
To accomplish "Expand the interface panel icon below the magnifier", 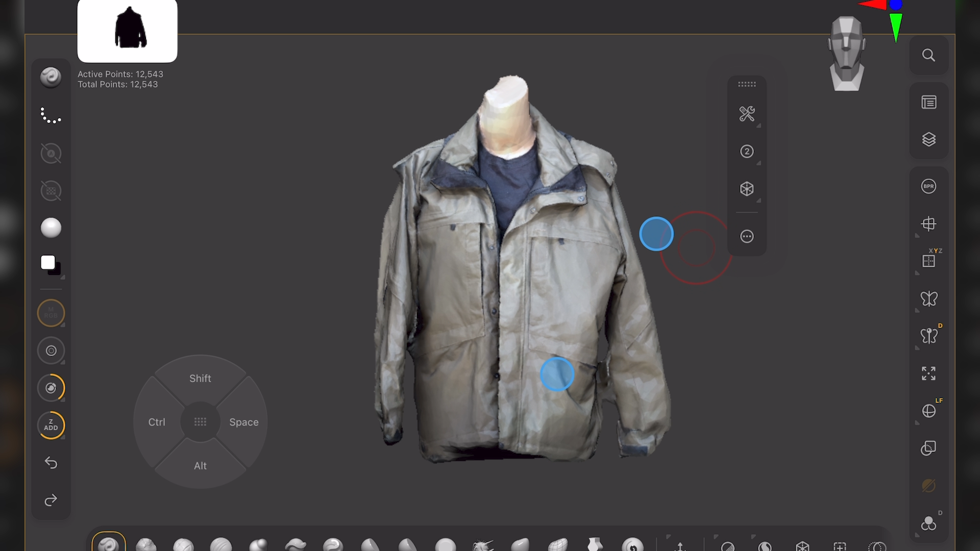I will click(928, 102).
